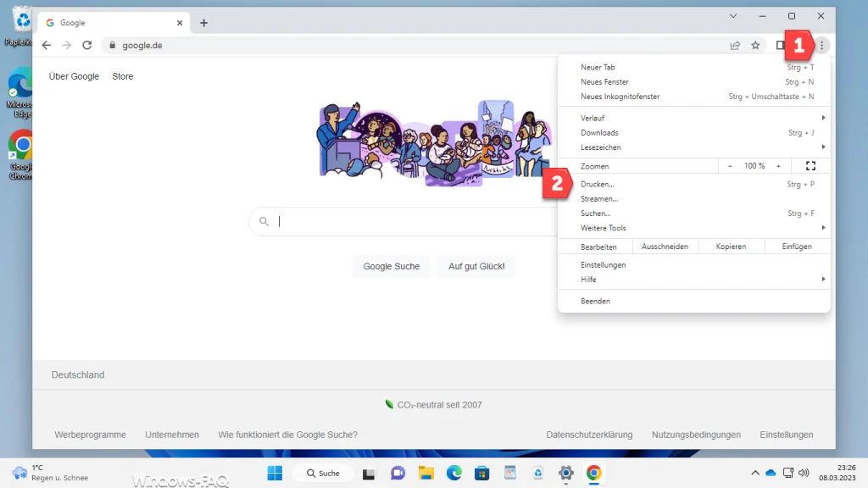Image resolution: width=868 pixels, height=488 pixels.
Task: Launch Microsoft Edge from the taskbar
Action: point(454,473)
